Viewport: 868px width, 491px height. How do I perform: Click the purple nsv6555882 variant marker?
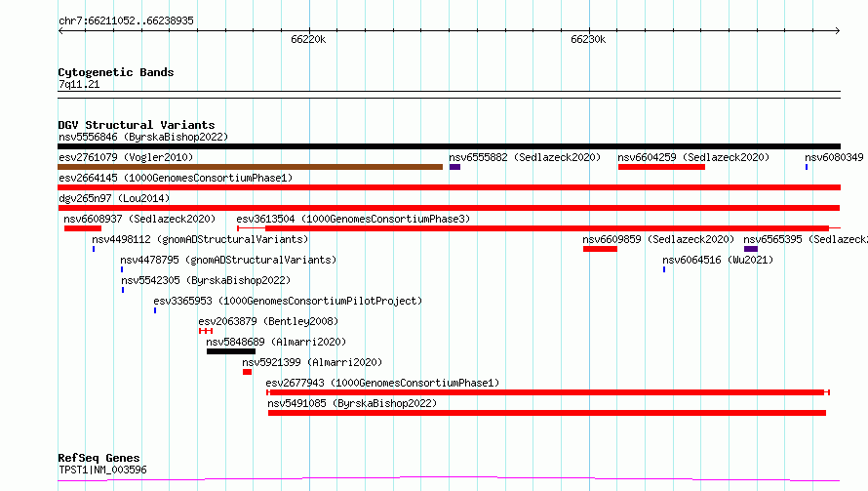tap(455, 167)
